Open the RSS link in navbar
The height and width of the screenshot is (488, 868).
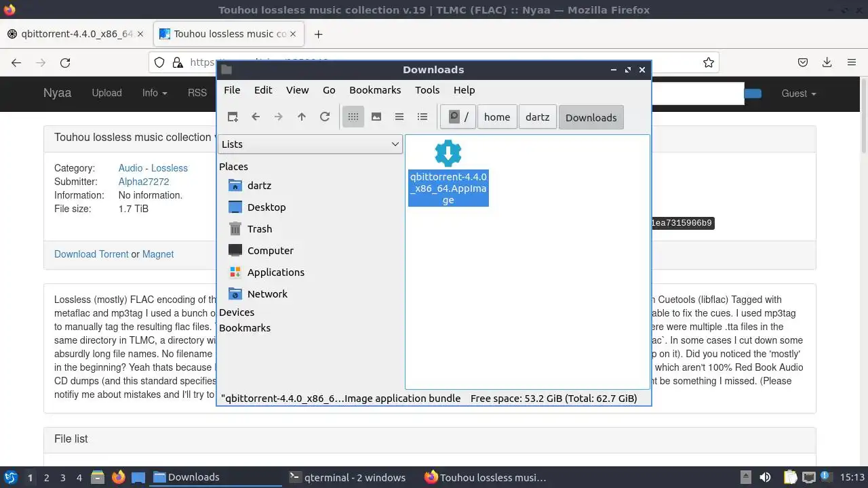(x=197, y=93)
